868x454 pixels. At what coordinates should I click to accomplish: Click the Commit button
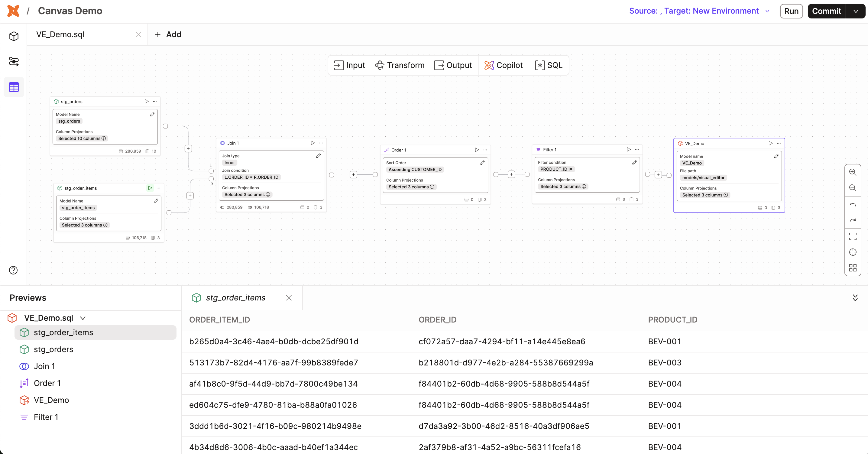click(826, 11)
